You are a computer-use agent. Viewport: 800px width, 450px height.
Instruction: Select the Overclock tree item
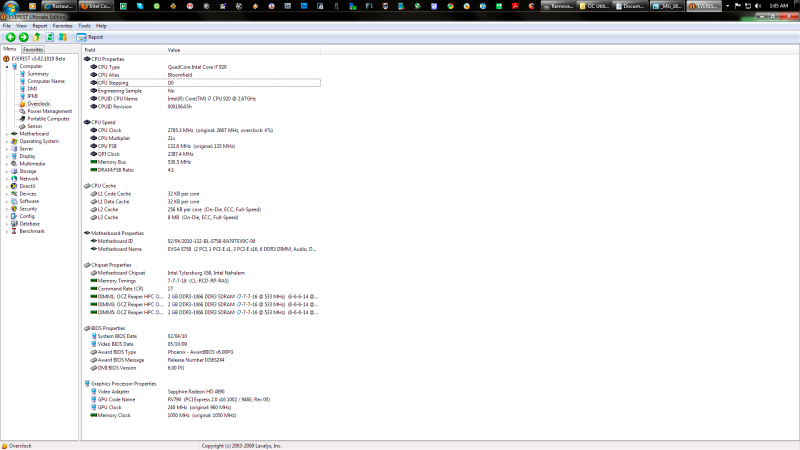tap(38, 104)
